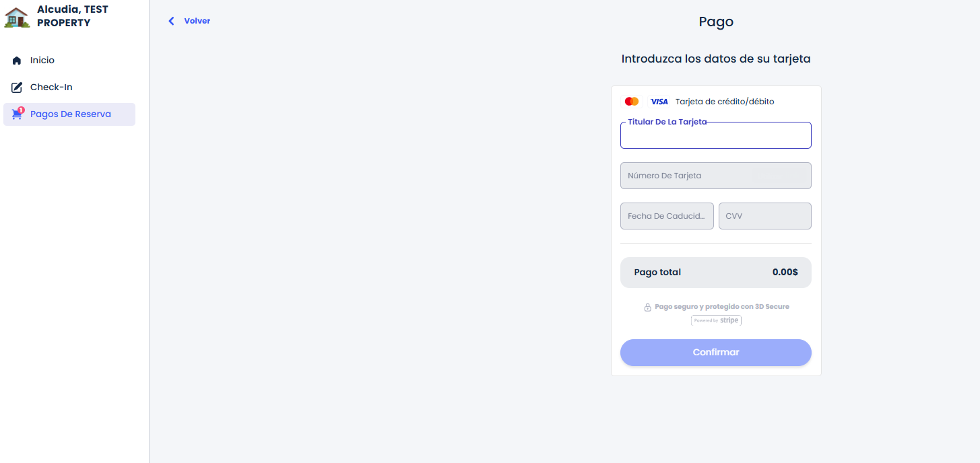980x463 pixels.
Task: Focus the Titular De La Tarjeta field
Action: click(715, 136)
